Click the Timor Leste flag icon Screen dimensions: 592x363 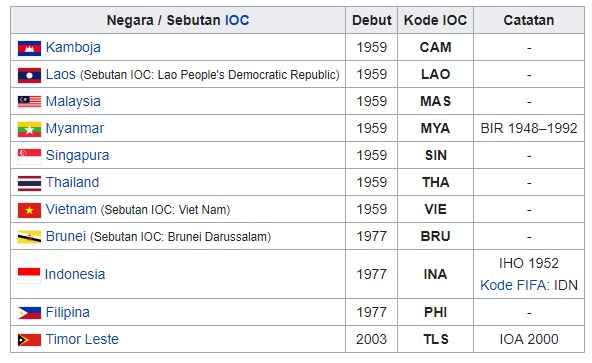(x=29, y=340)
